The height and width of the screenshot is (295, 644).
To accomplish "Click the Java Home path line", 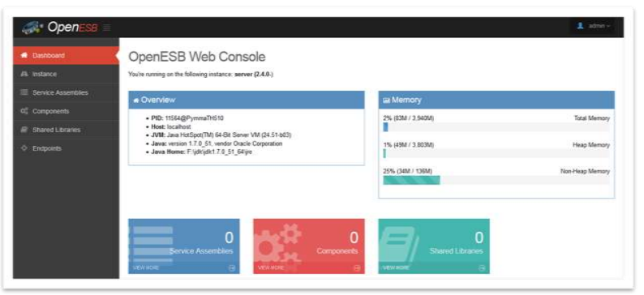I will (201, 152).
